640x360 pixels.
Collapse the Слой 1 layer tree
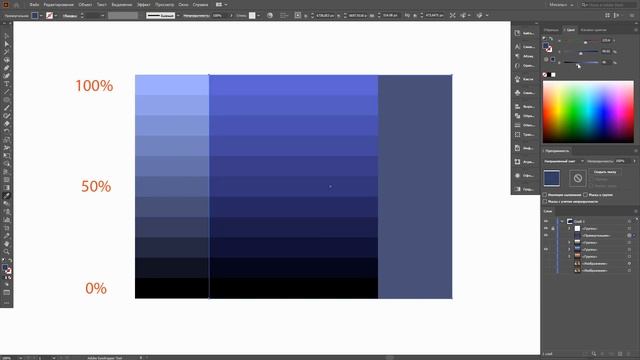(562, 221)
